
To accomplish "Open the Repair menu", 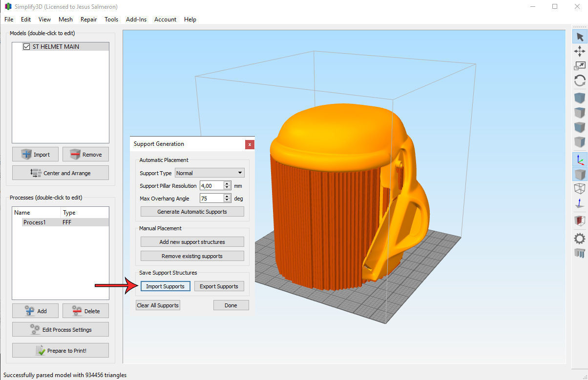I will point(89,20).
